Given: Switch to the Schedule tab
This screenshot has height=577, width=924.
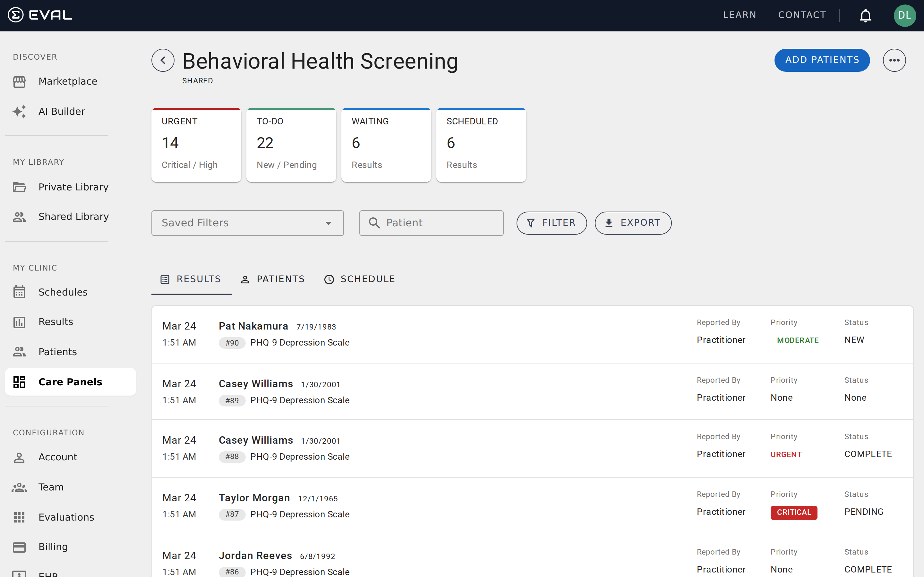Looking at the screenshot, I should point(359,279).
